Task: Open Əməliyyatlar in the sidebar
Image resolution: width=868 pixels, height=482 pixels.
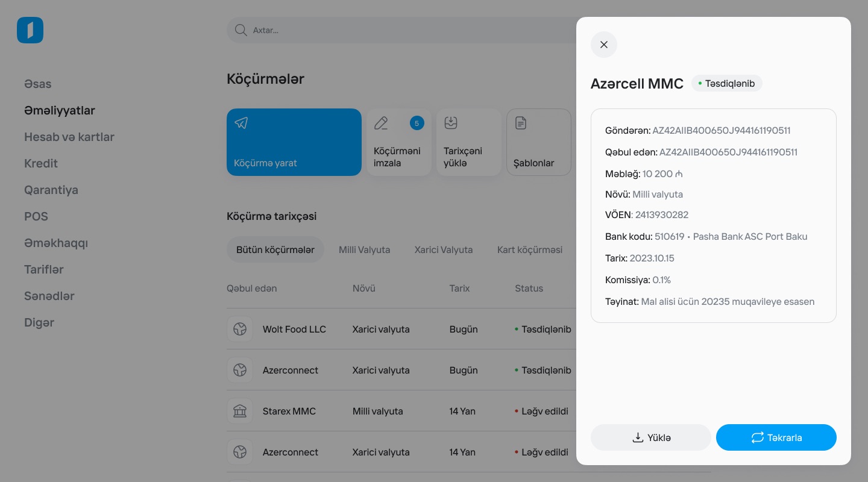Action: coord(60,110)
